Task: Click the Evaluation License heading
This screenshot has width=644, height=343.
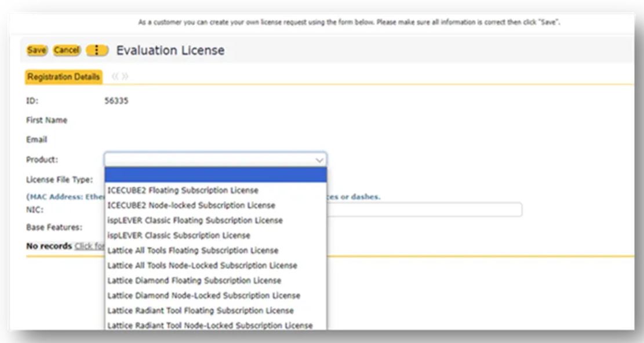Action: [170, 50]
